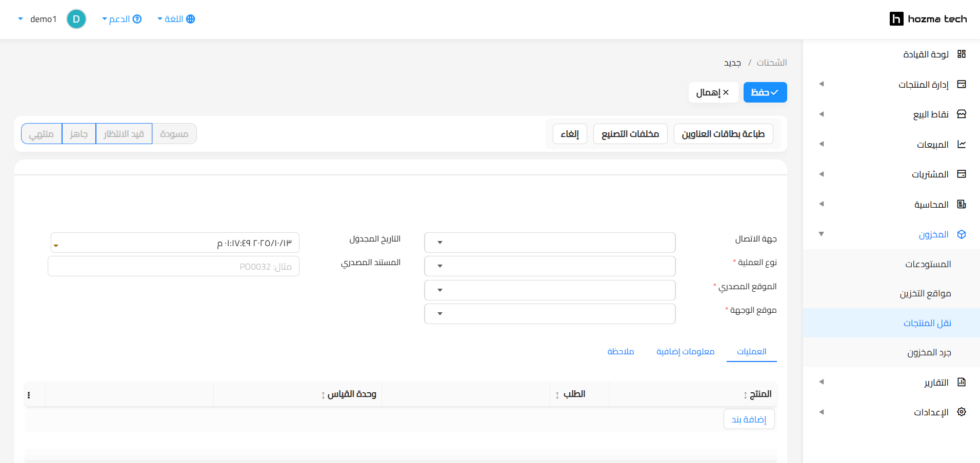980x463 pixels.
Task: Switch to ملاحظة note tab
Action: point(621,351)
